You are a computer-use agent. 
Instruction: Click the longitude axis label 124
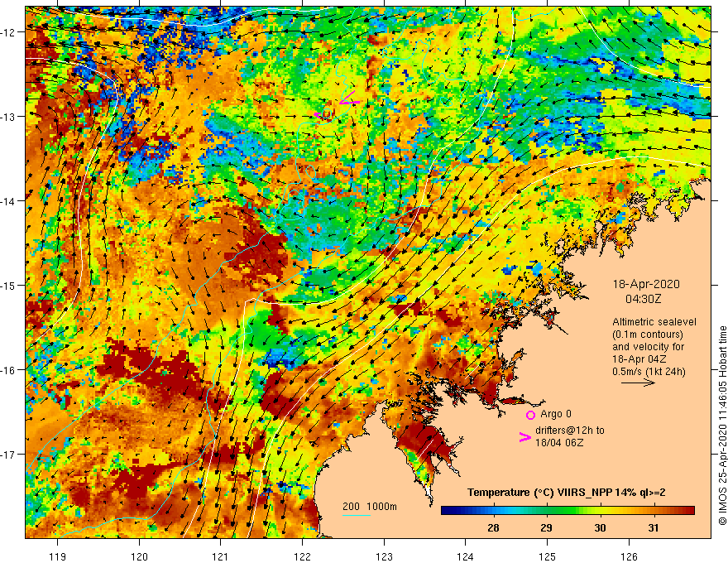click(466, 556)
